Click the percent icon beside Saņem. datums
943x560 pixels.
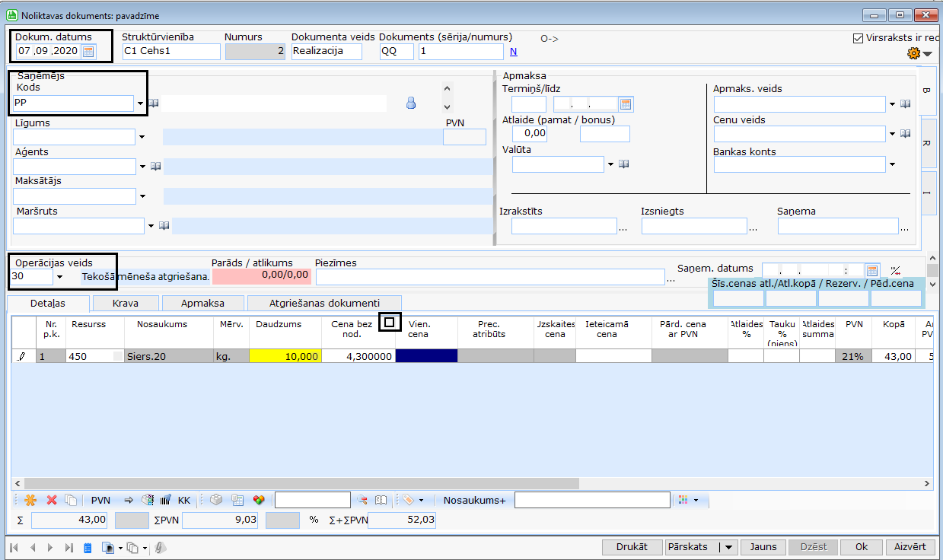[895, 269]
